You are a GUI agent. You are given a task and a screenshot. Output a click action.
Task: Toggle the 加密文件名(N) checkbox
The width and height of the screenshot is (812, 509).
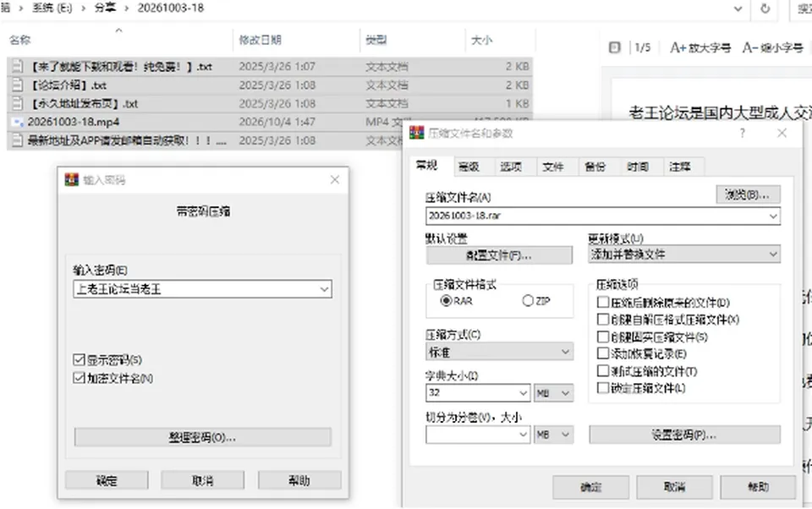coord(80,378)
